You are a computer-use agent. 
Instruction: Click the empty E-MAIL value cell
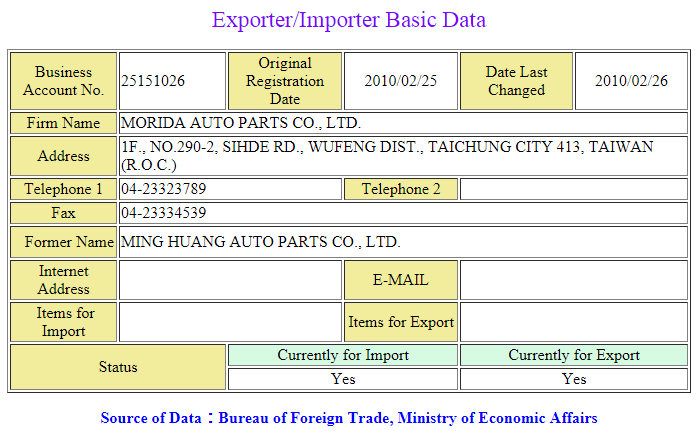[x=574, y=280]
